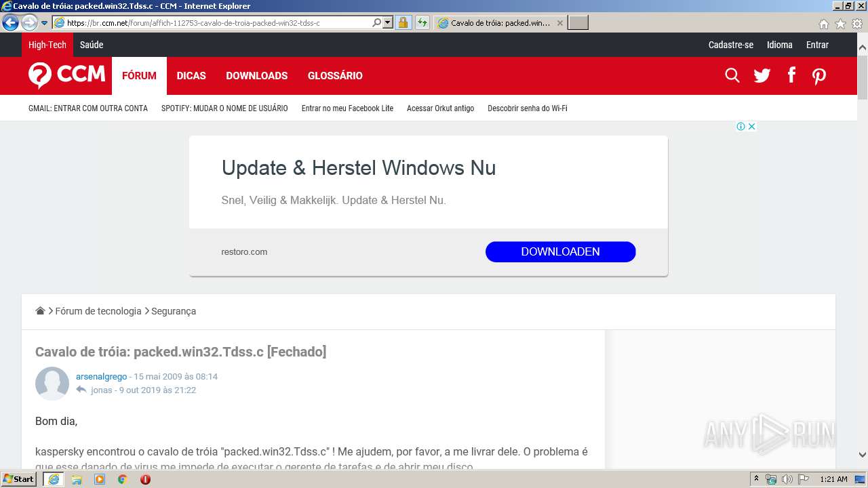The image size is (868, 488).
Task: Click the Cadastre-se link
Action: pos(731,45)
